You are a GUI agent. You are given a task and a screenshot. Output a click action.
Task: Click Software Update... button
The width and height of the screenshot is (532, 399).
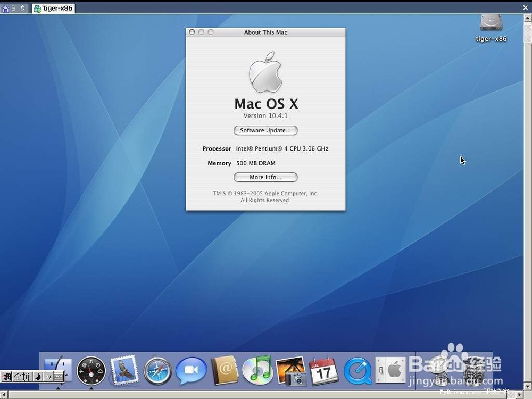click(265, 130)
